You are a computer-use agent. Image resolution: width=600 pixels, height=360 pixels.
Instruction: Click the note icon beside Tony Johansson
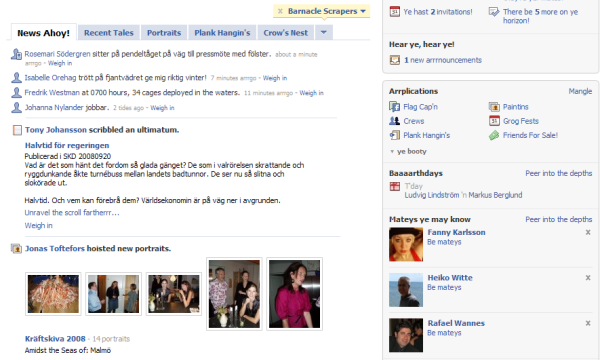pos(17,130)
